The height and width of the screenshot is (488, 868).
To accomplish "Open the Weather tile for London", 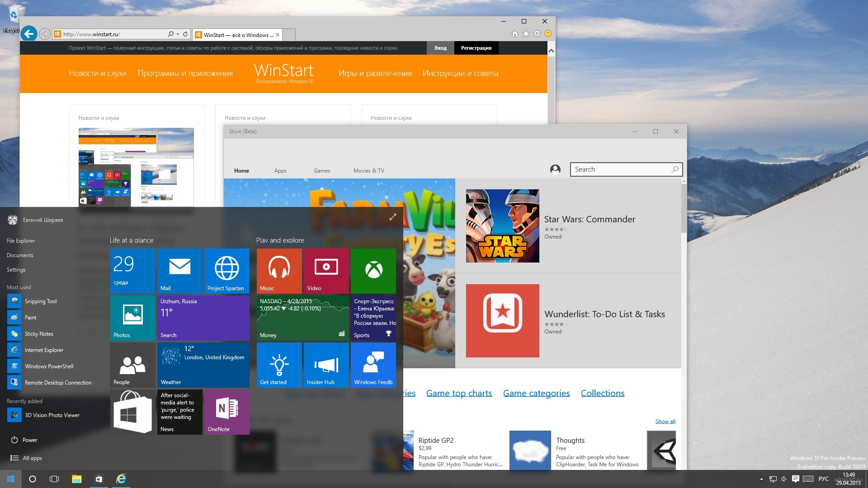I will click(203, 365).
